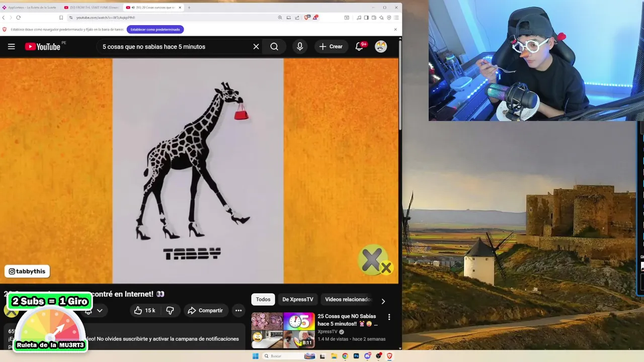Dislike the video with the thumbs-down button
Viewport: 644px width, 362px height.
(170, 310)
